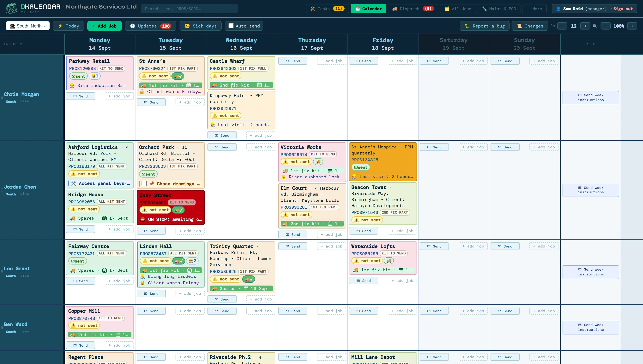The width and height of the screenshot is (643, 364).
Task: Switch to the Dispatch tab
Action: pos(413,9)
